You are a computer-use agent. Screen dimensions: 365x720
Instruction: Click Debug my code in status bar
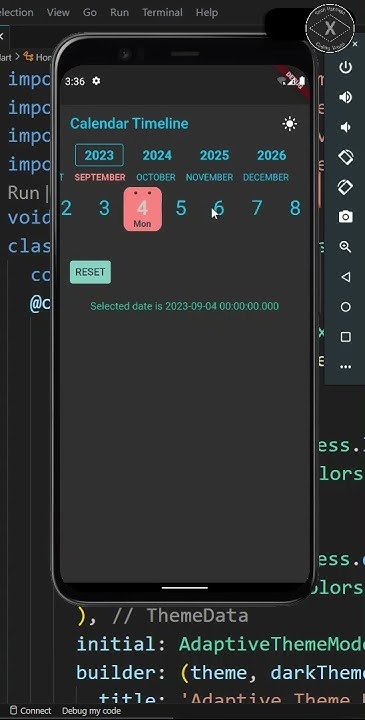click(91, 711)
